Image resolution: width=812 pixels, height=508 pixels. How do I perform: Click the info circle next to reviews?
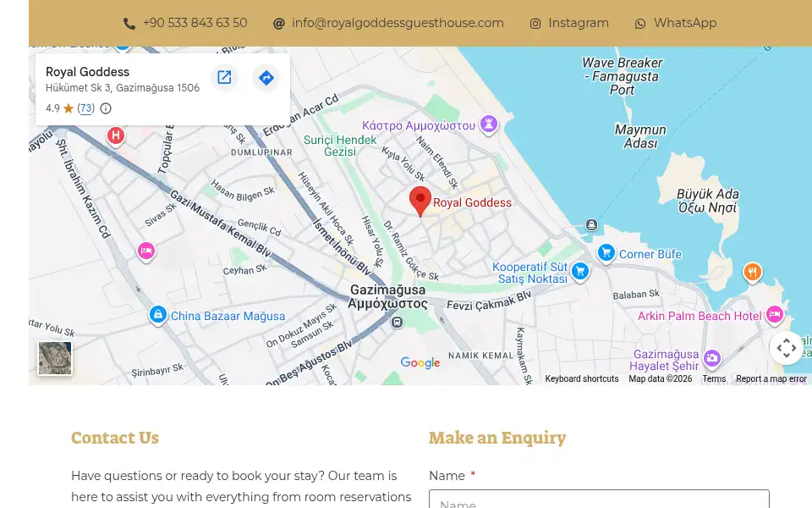(x=106, y=108)
